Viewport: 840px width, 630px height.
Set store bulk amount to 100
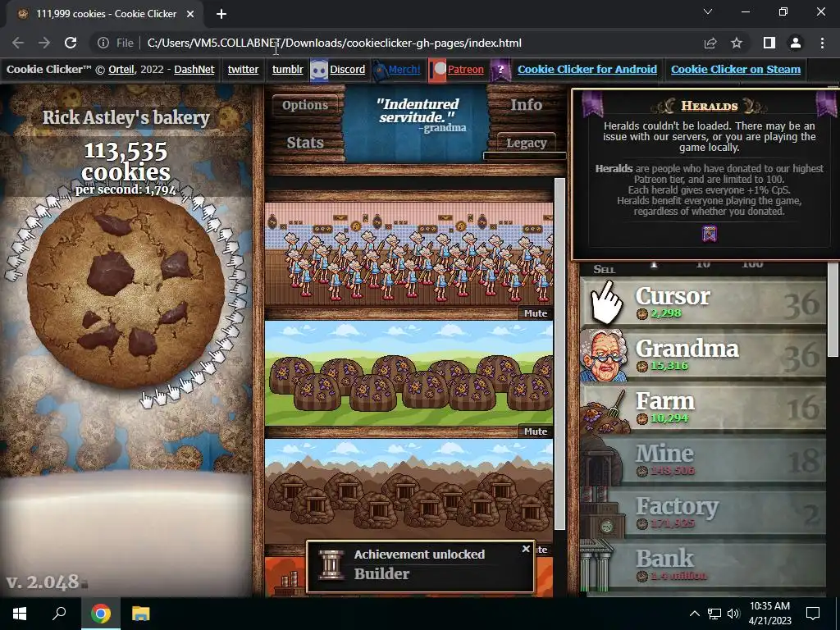[752, 263]
